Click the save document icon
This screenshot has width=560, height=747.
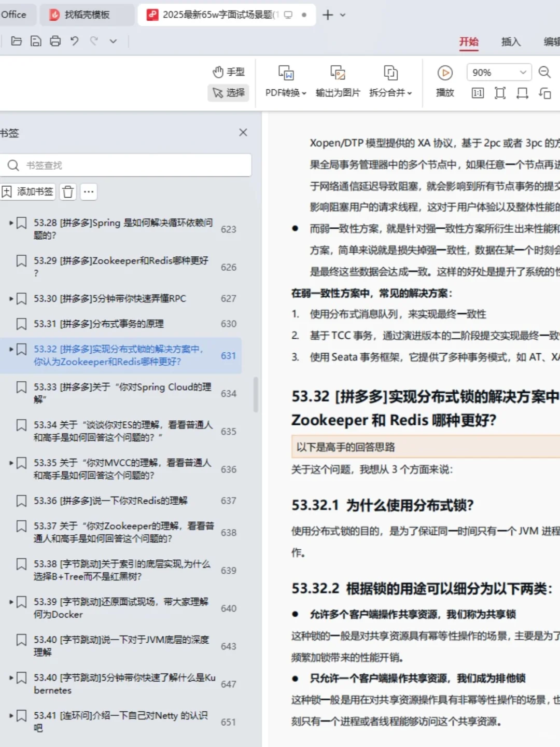pyautogui.click(x=36, y=41)
